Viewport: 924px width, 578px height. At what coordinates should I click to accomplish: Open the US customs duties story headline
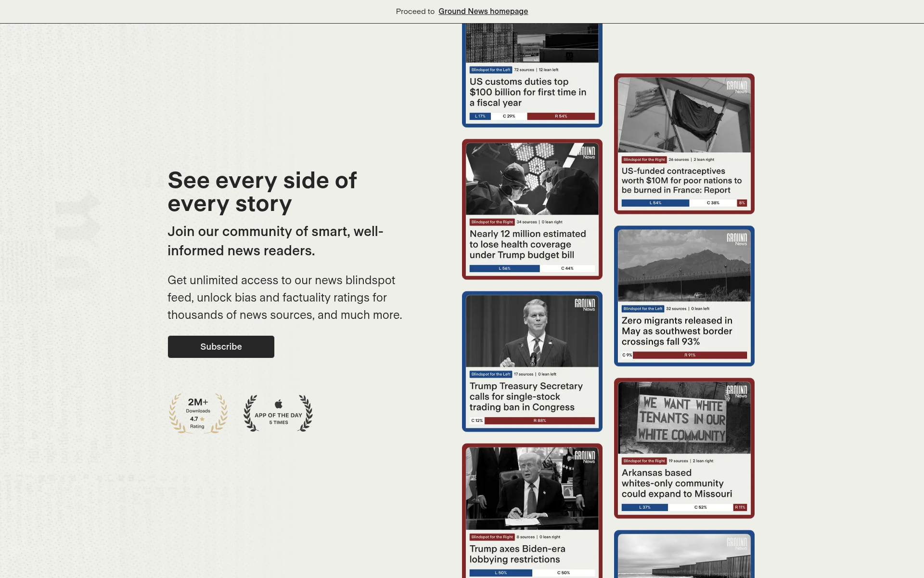(528, 92)
